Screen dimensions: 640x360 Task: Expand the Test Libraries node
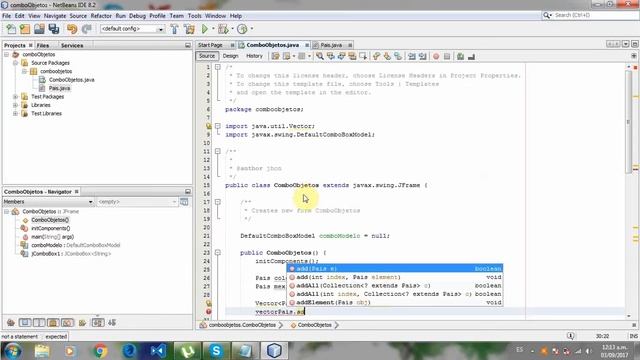16,113
